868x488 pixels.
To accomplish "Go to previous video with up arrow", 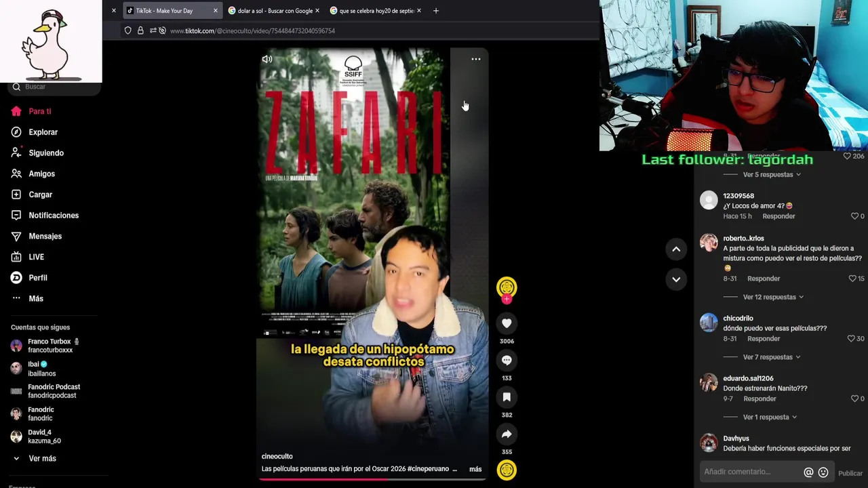I will tap(676, 249).
